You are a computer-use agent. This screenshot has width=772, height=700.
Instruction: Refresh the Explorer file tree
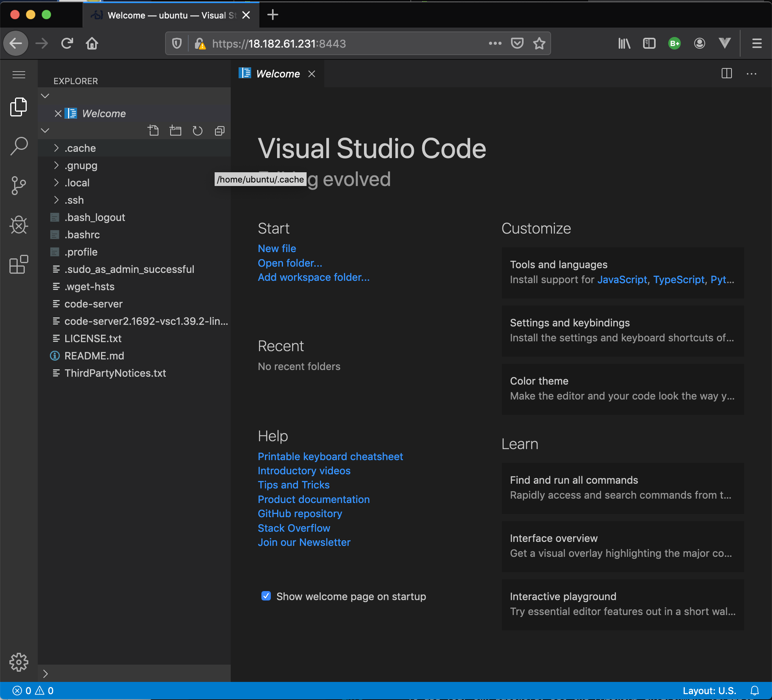(x=197, y=131)
